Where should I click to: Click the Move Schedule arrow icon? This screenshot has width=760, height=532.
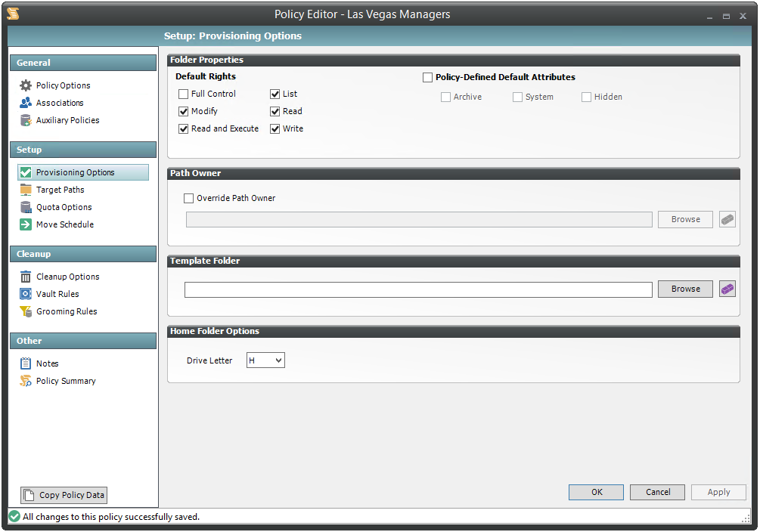pos(26,225)
